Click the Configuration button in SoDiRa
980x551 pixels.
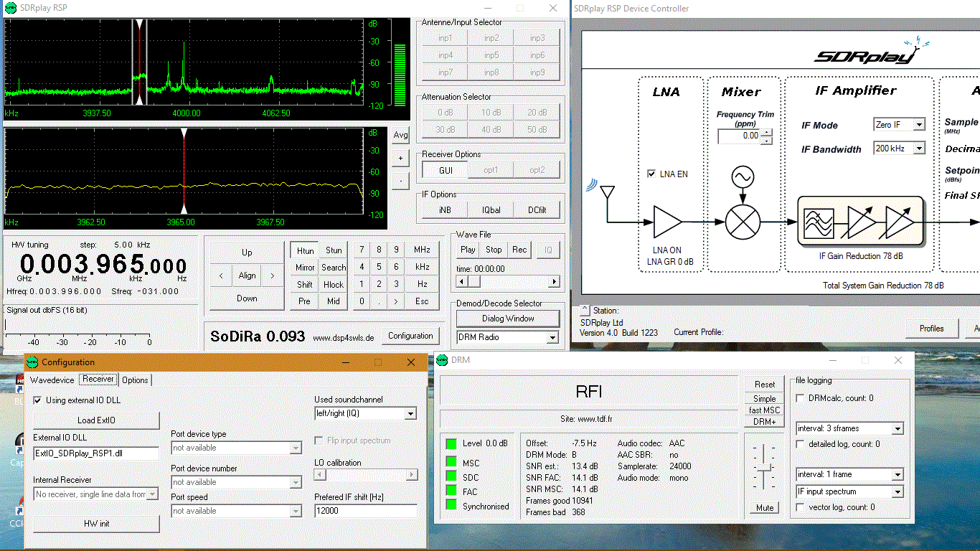tap(410, 335)
